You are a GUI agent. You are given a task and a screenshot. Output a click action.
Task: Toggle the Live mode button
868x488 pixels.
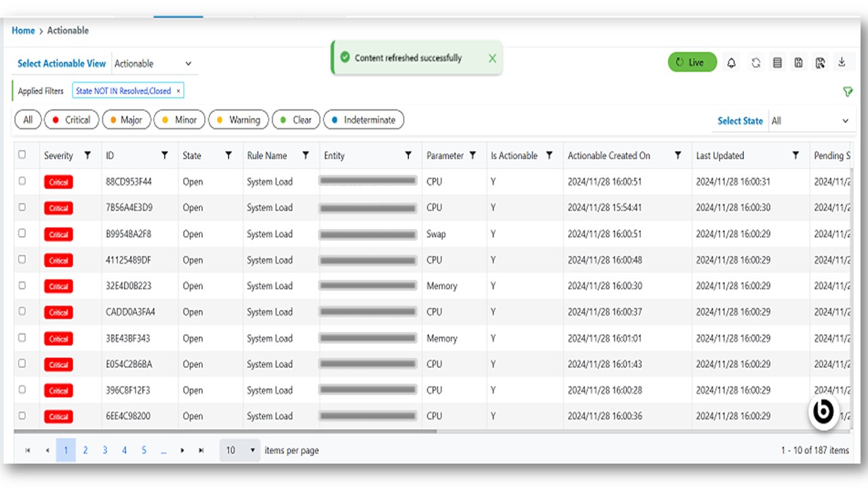(x=692, y=62)
